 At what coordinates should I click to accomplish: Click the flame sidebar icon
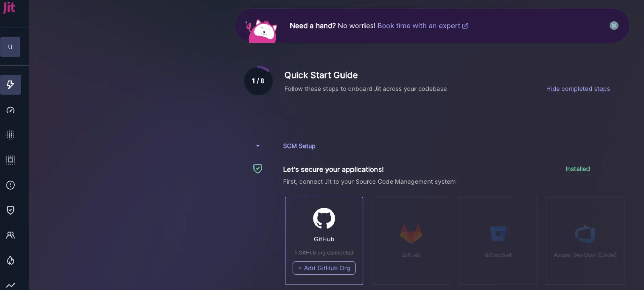point(11,260)
